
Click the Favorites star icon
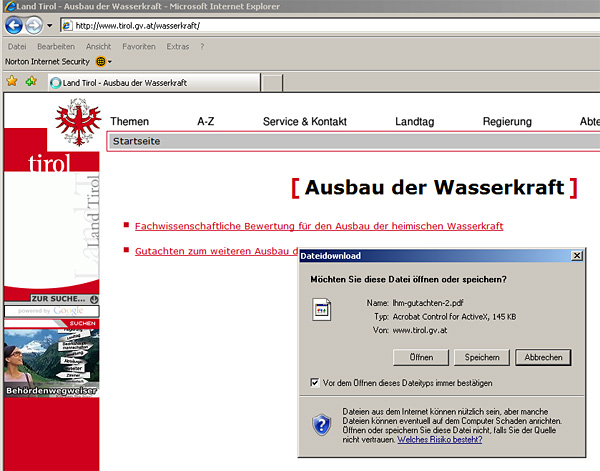12,82
